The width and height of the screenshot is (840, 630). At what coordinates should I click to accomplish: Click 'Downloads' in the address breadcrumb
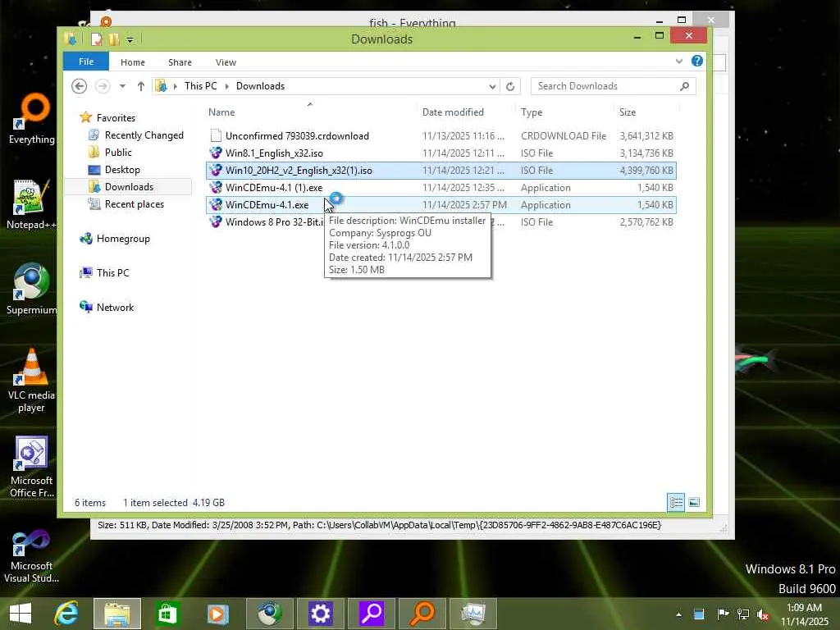(260, 86)
